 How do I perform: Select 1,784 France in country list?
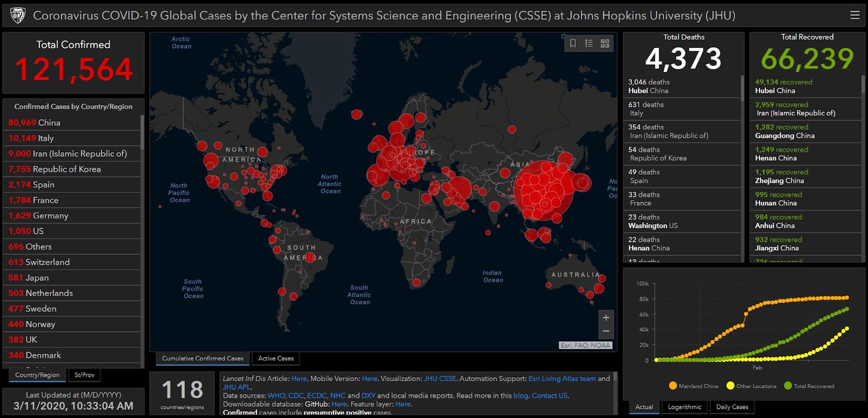click(72, 200)
